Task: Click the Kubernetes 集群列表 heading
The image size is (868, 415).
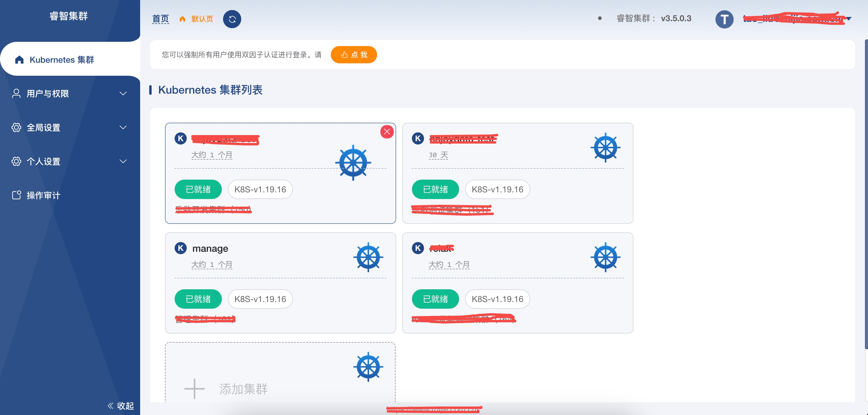Action: (210, 90)
